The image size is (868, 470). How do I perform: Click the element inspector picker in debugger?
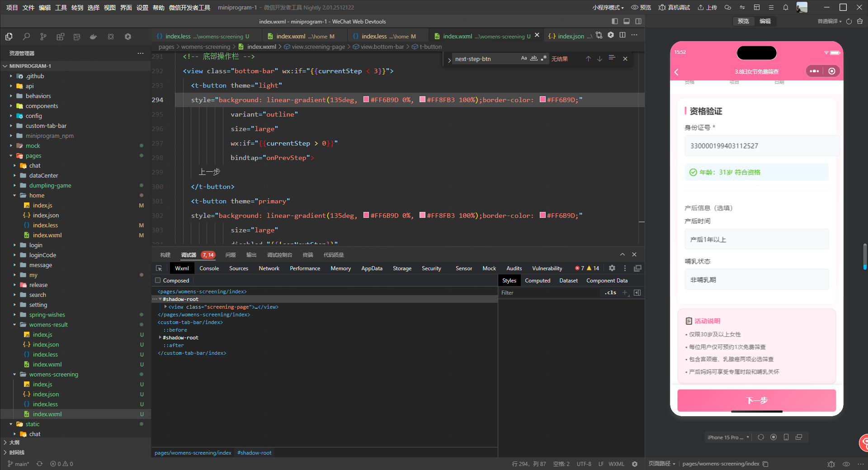[159, 268]
